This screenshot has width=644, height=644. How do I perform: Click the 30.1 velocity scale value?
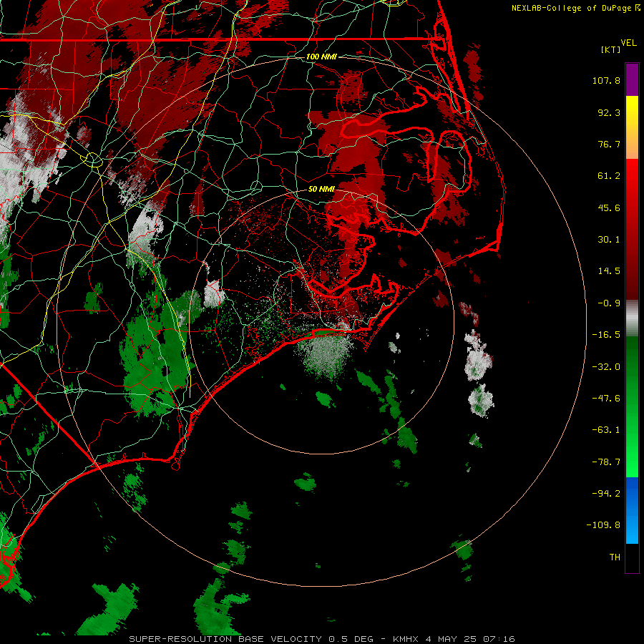609,240
